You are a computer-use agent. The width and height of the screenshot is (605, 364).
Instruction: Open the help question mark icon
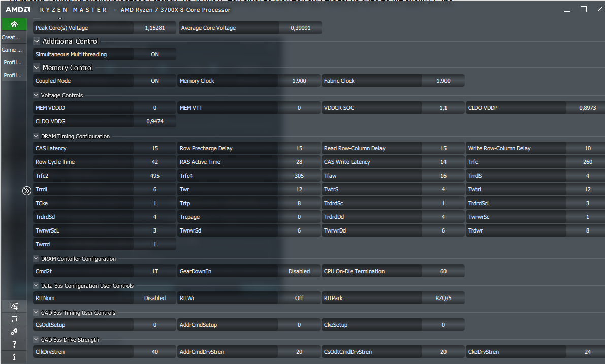pos(14,344)
